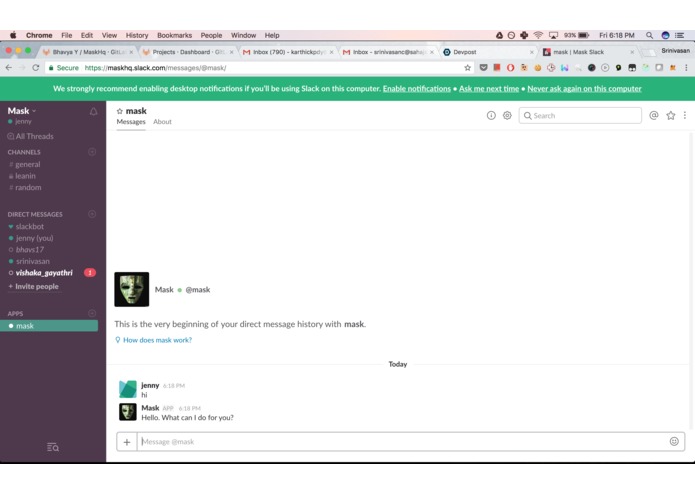The width and height of the screenshot is (695, 494).
Task: Click the Opera extension icon in the toolbar
Action: click(x=510, y=68)
